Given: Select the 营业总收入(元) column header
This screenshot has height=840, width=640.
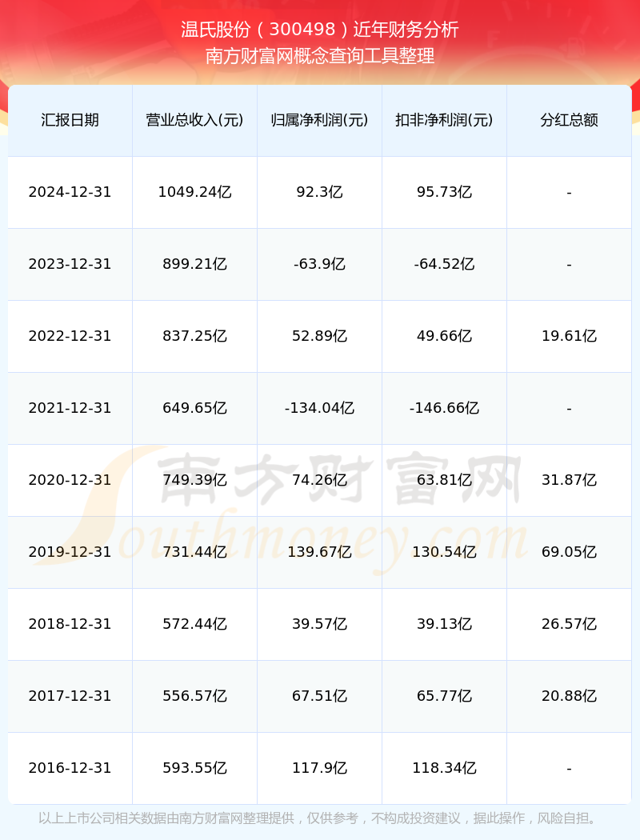Looking at the screenshot, I should click(195, 120).
